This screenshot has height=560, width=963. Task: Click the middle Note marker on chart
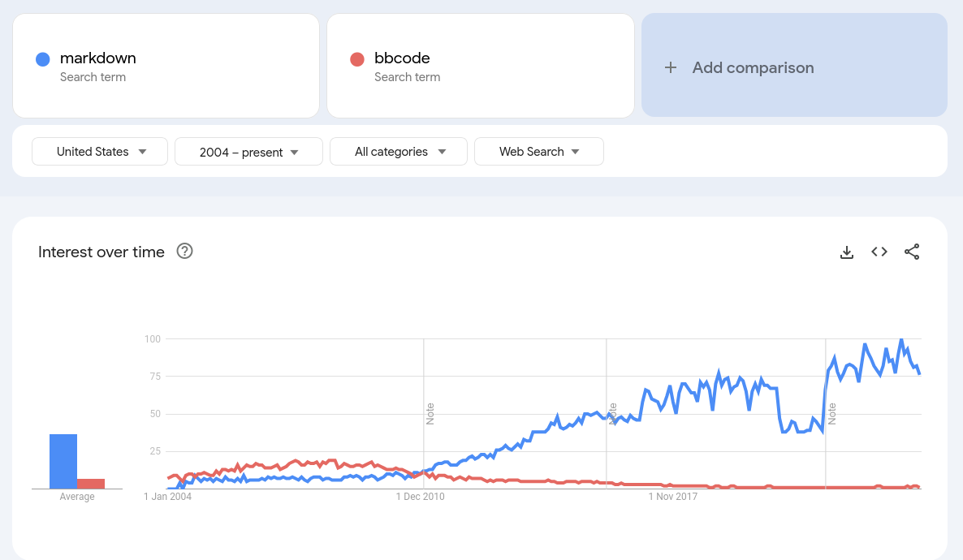click(613, 413)
